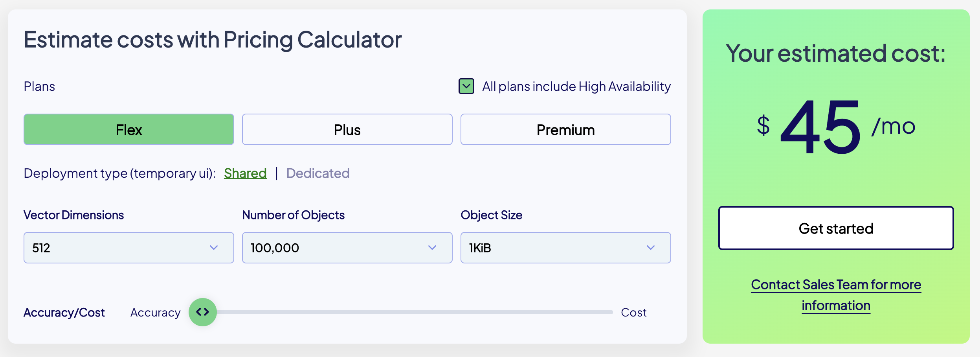Click the chevron on the Object Size dropdown
This screenshot has height=357, width=980.
click(650, 248)
